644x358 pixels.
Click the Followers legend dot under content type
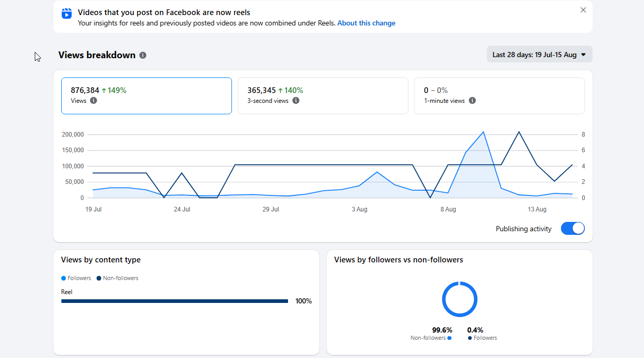click(x=63, y=279)
